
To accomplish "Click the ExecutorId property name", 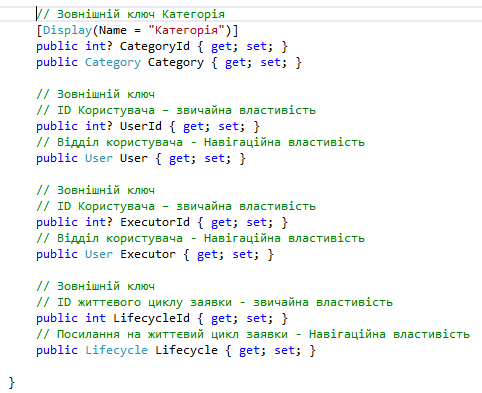I will [x=155, y=222].
